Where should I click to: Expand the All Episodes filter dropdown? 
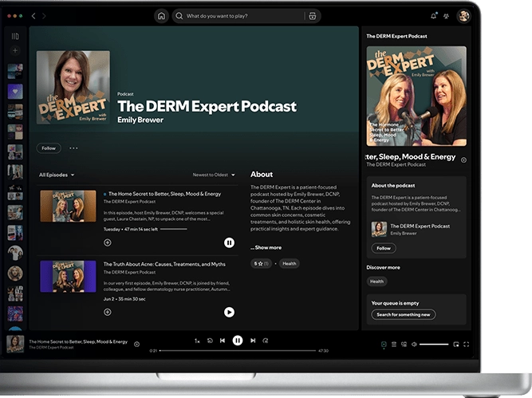57,175
